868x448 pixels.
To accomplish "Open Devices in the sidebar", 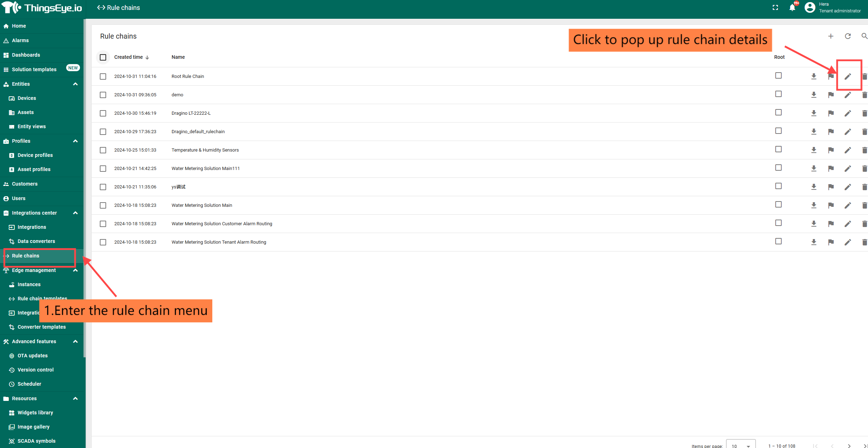I will point(27,98).
